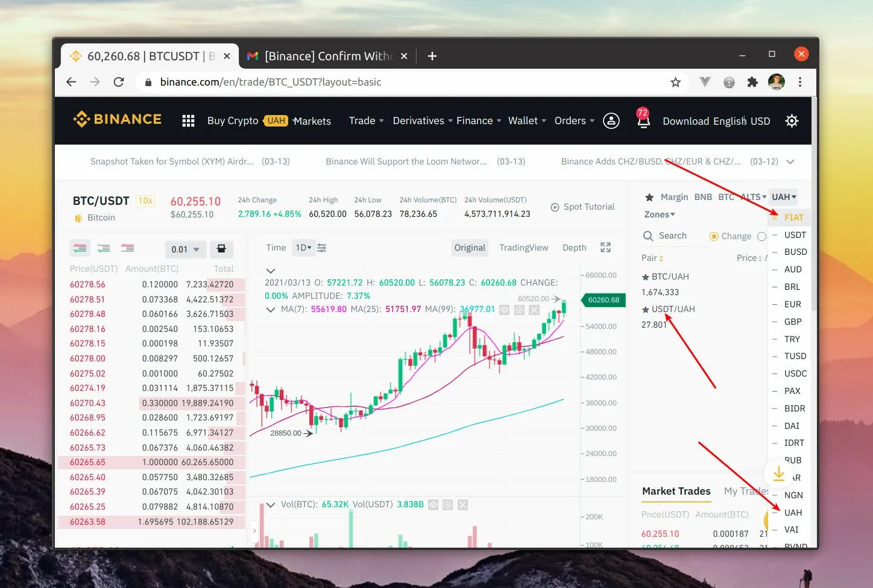
Task: Open the Derivatives menu
Action: click(422, 120)
